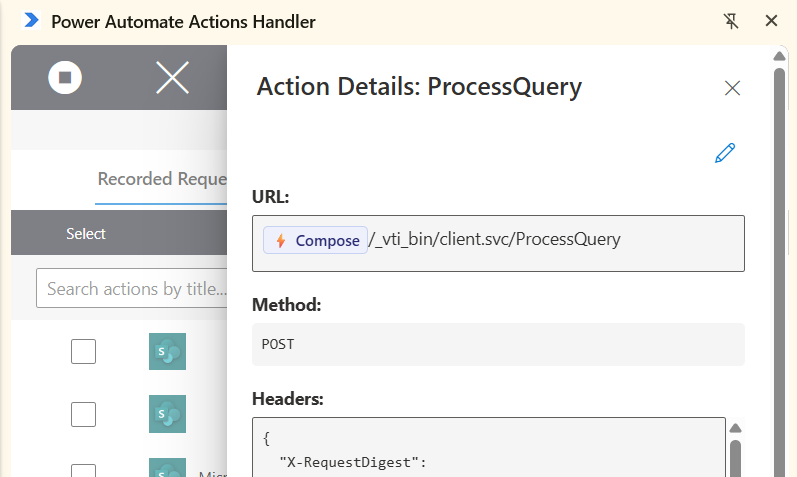Image resolution: width=797 pixels, height=477 pixels.
Task: Click the main panel scroll up arrow
Action: [779, 56]
